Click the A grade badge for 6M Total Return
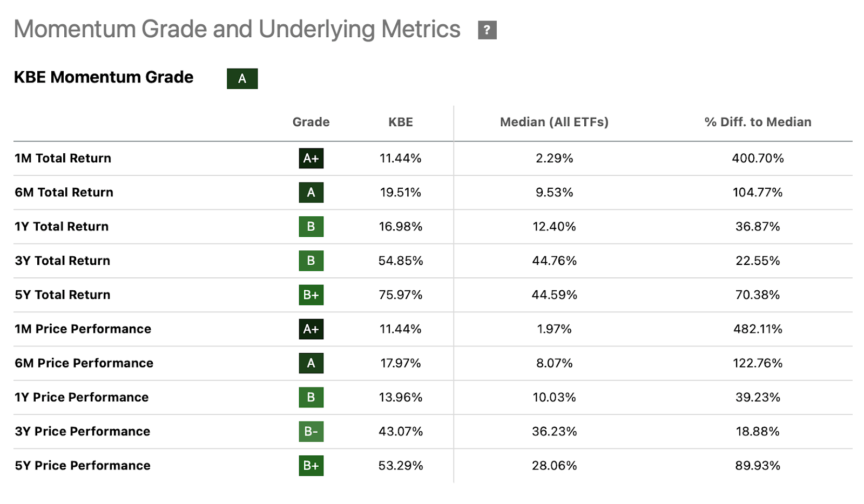The image size is (864, 504). (311, 193)
